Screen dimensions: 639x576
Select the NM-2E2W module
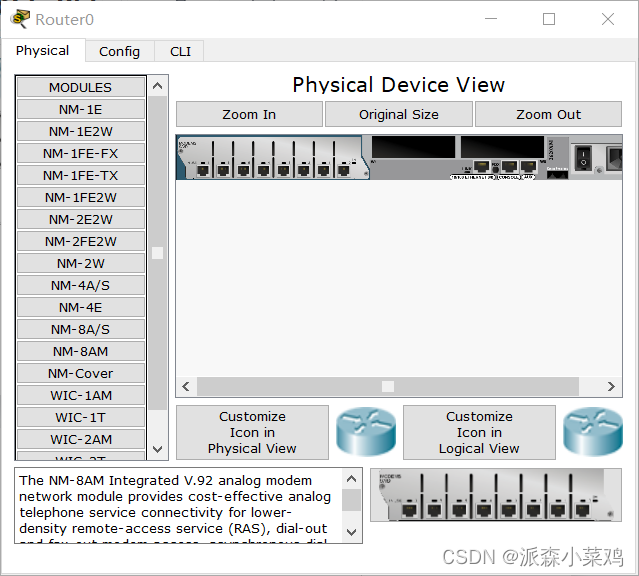pyautogui.click(x=81, y=219)
